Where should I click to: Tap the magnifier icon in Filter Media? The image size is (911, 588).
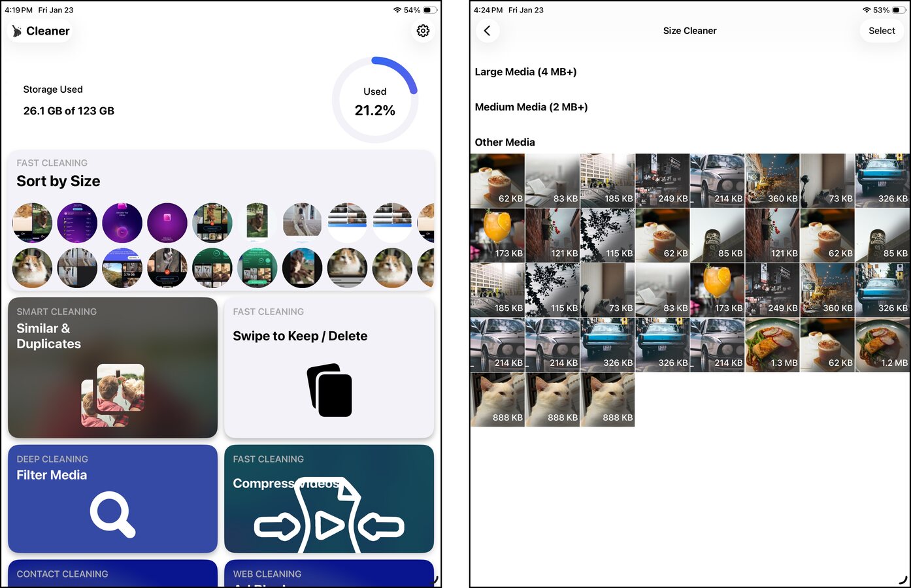click(x=113, y=515)
